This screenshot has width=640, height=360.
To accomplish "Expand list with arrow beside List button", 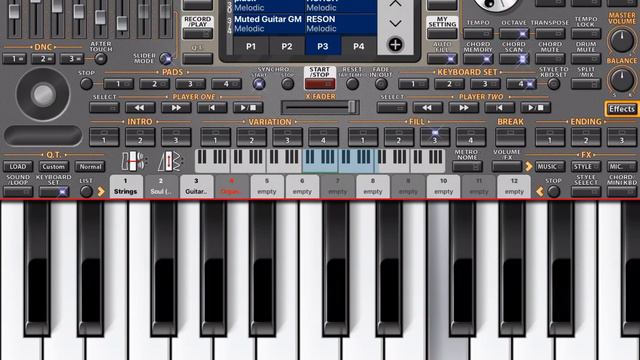I will 101,191.
